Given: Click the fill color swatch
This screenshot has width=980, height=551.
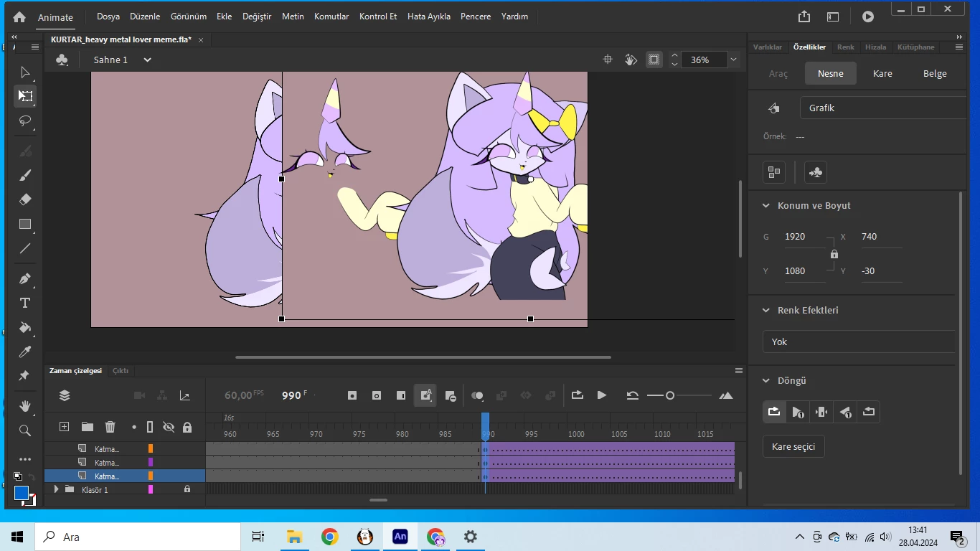Looking at the screenshot, I should coord(22,493).
